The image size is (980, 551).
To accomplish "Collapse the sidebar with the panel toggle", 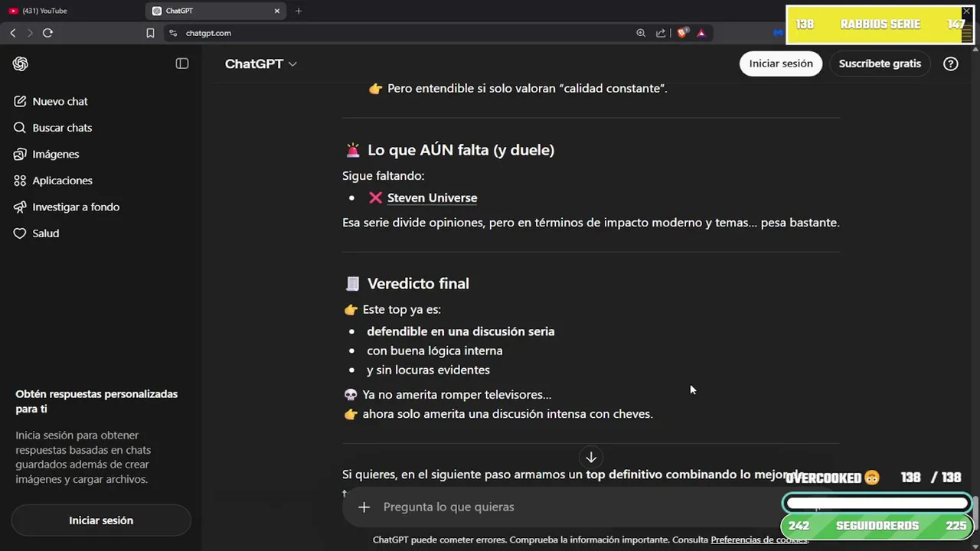I will (x=182, y=64).
